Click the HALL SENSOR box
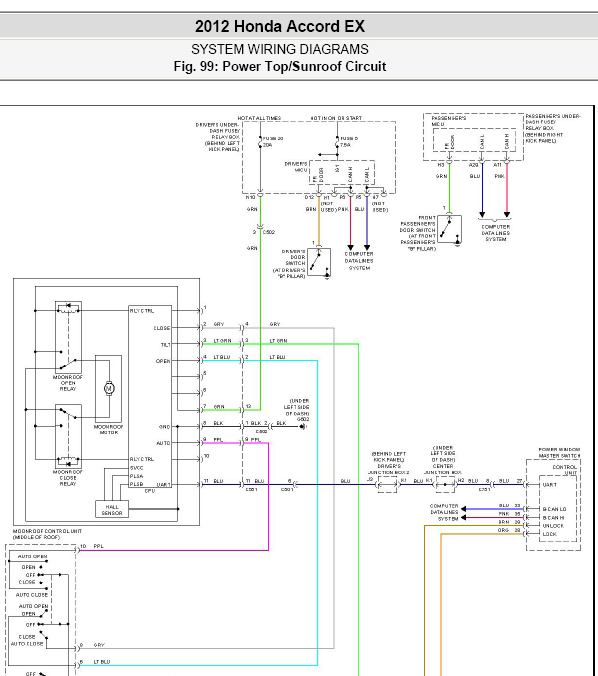Viewport: 598px width, 676px height. (112, 509)
